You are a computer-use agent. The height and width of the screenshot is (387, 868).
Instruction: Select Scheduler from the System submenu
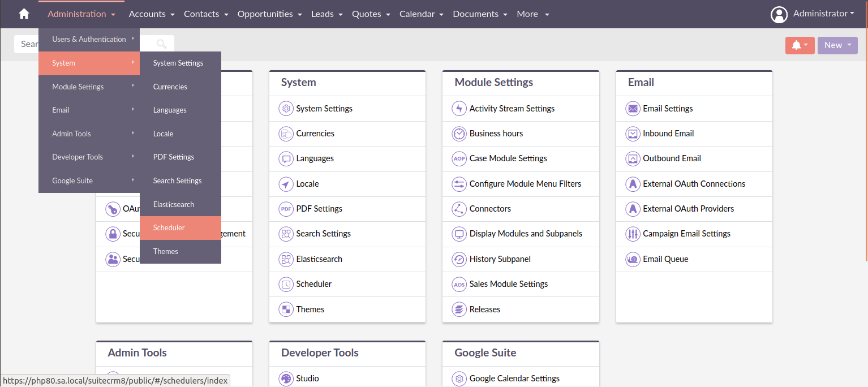[169, 227]
